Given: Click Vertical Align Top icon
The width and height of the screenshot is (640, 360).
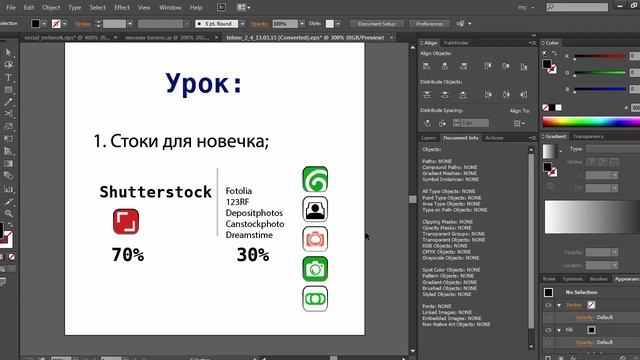Looking at the screenshot, I should click(x=488, y=66).
